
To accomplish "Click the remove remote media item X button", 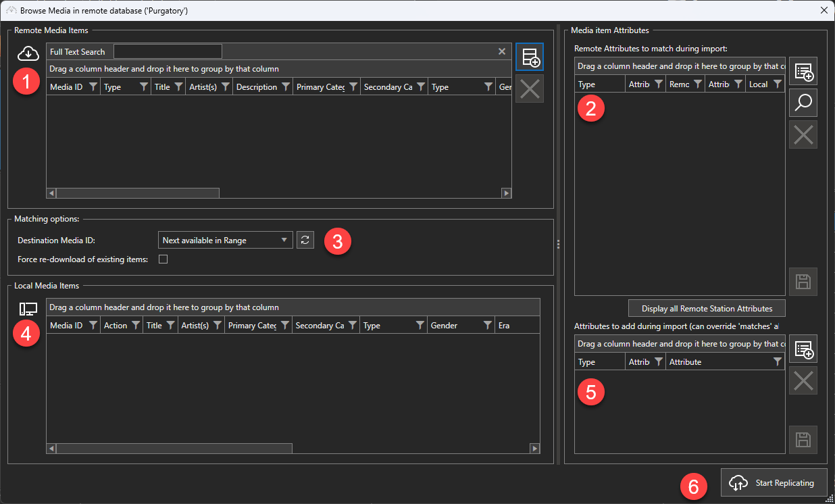I will 530,89.
